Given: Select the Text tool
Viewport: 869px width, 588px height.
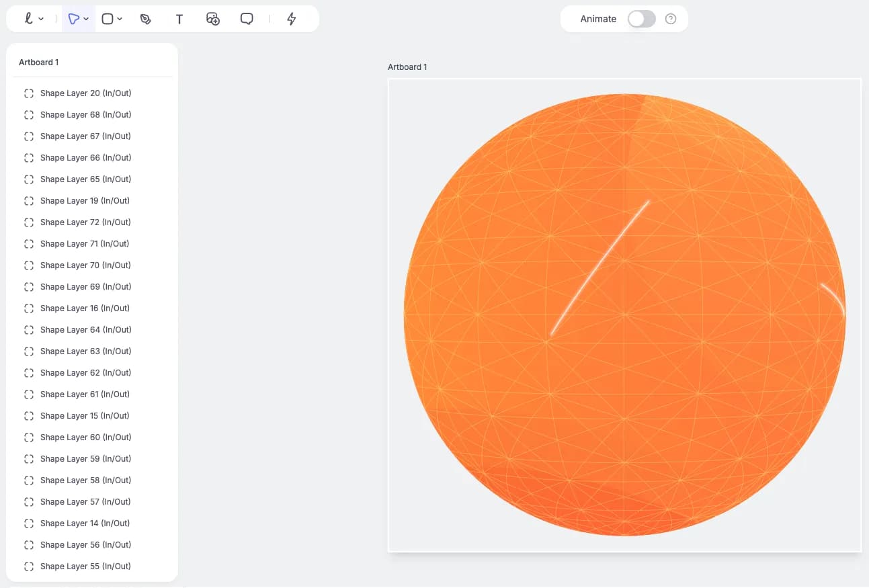Looking at the screenshot, I should point(179,18).
